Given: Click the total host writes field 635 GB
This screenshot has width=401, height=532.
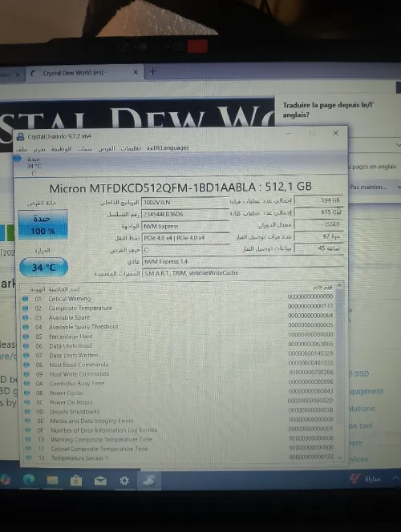Looking at the screenshot, I should (x=318, y=212).
